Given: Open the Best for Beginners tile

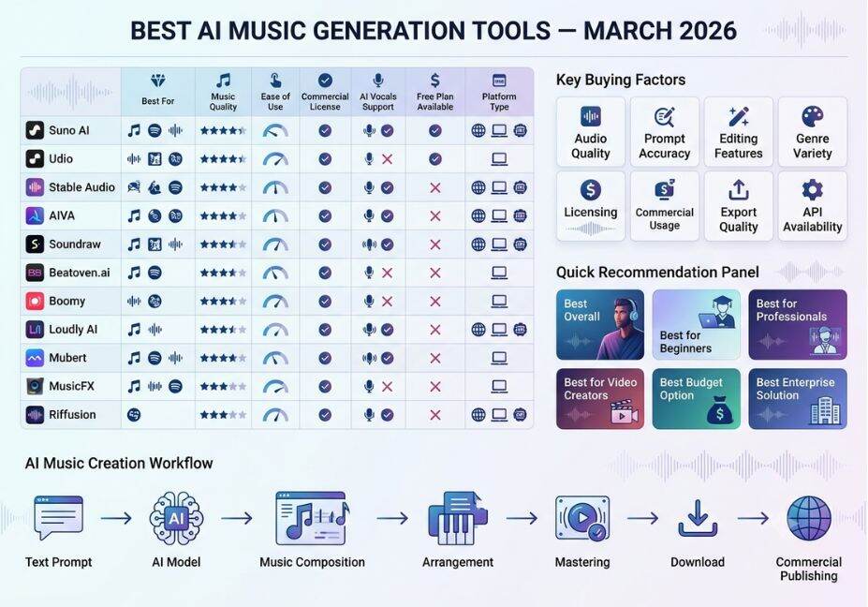Looking at the screenshot, I should tap(697, 324).
